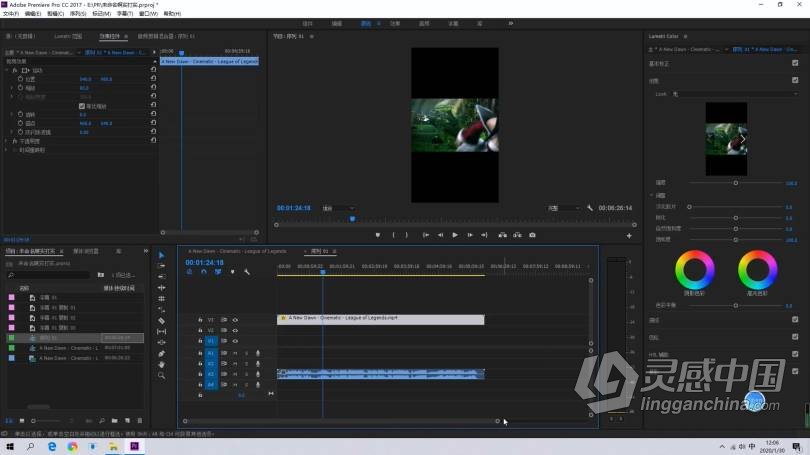Screen dimensions: 810x455
Task: Expand Project panel overflow tabs chevron
Action: click(146, 251)
